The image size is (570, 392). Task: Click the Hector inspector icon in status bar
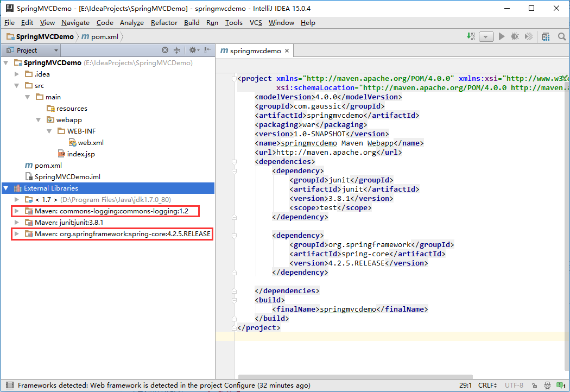pos(547,385)
